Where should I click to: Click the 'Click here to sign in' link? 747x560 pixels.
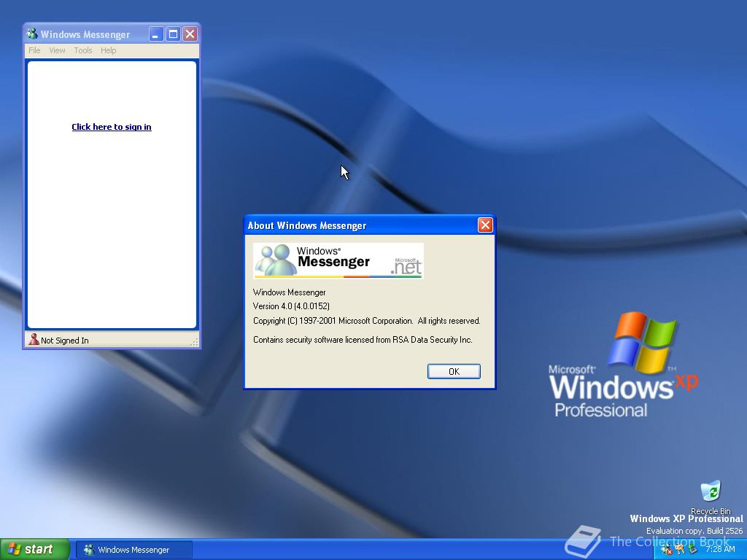112,127
